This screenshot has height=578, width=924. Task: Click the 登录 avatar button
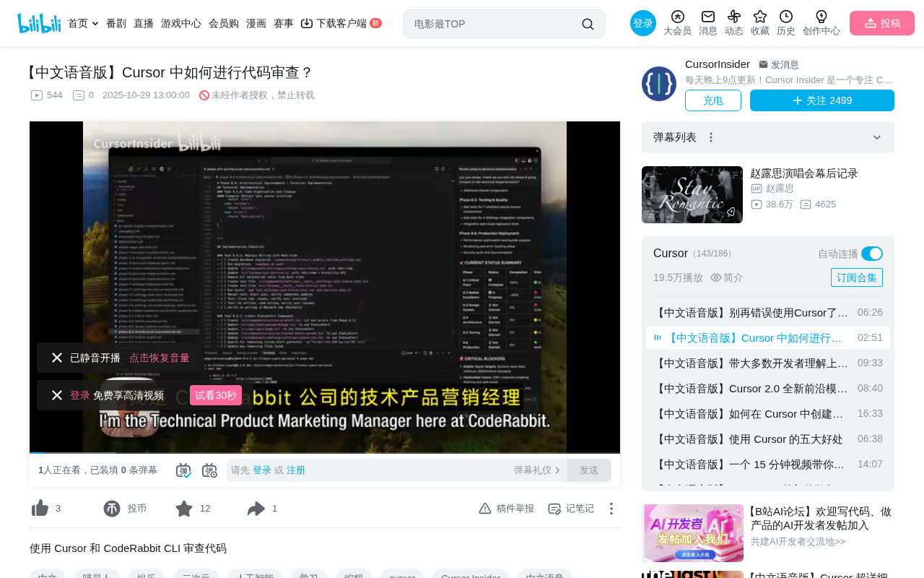tap(643, 23)
